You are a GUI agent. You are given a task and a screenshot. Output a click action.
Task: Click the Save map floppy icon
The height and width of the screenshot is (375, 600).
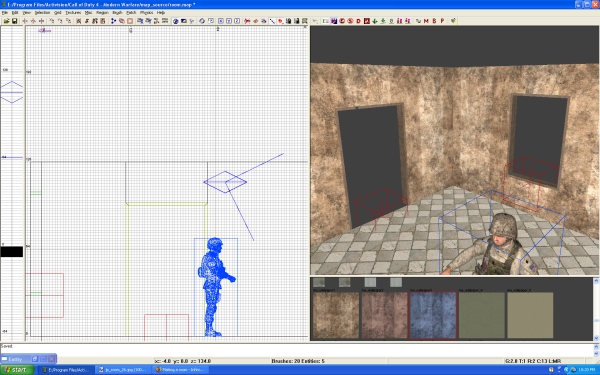click(x=15, y=21)
